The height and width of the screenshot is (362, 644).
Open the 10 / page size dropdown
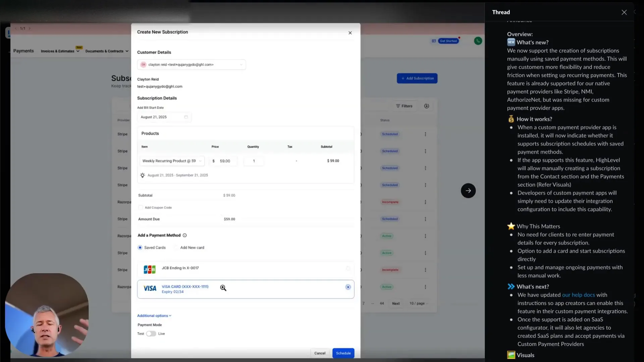418,304
